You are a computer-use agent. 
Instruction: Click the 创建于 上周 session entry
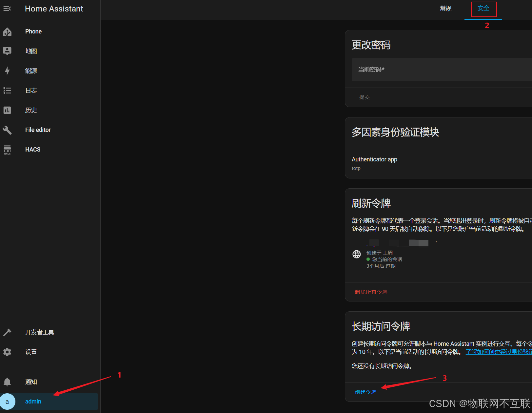380,253
